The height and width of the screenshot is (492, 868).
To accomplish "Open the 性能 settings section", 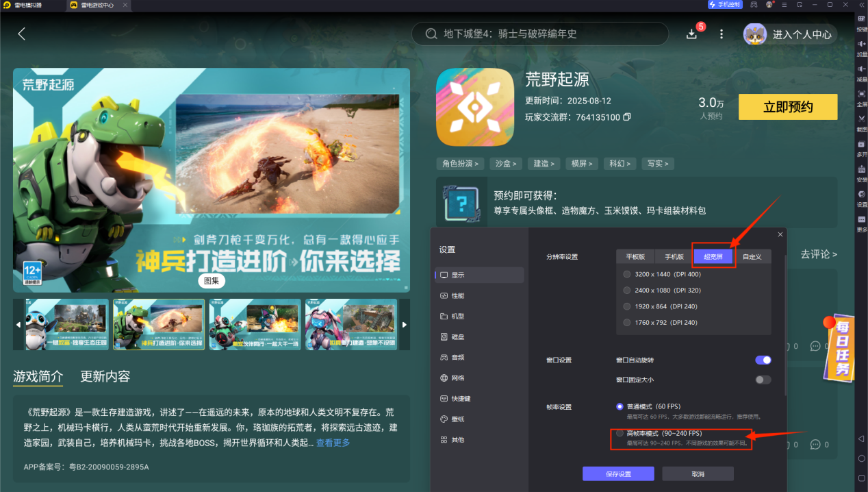I will [x=457, y=295].
